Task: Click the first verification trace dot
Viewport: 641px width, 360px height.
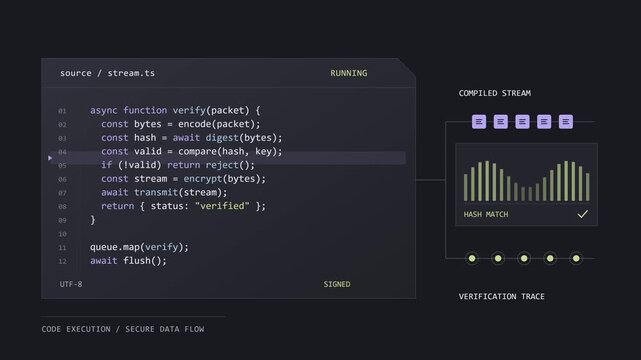Action: (472, 258)
